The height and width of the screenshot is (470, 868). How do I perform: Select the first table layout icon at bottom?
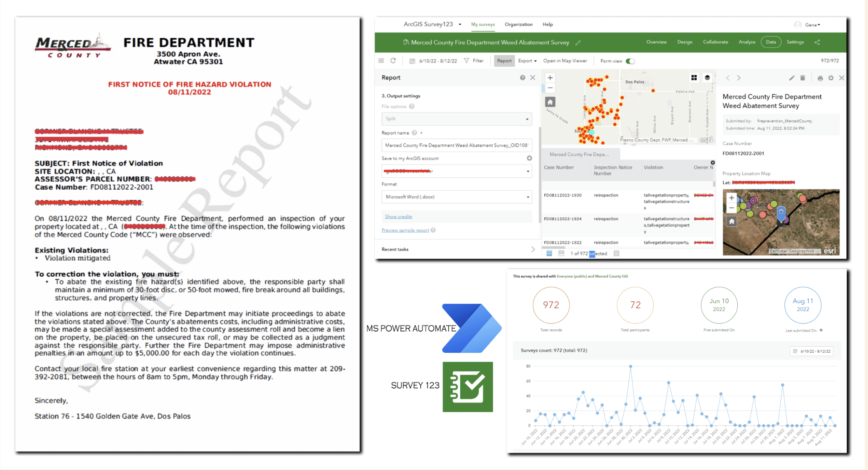[x=549, y=253]
